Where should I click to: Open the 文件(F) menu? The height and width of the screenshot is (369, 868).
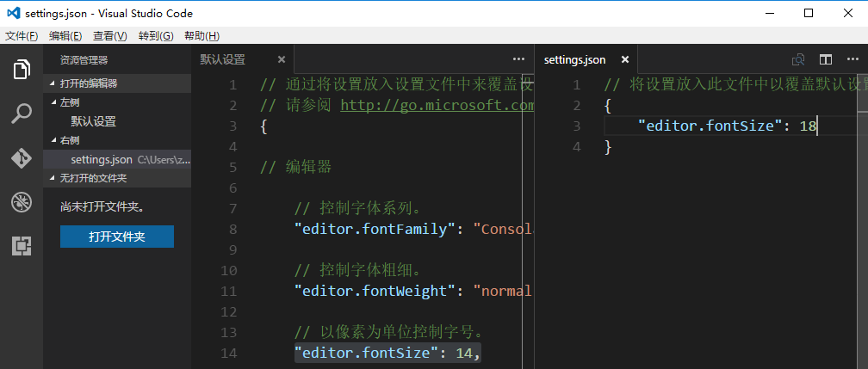click(22, 35)
